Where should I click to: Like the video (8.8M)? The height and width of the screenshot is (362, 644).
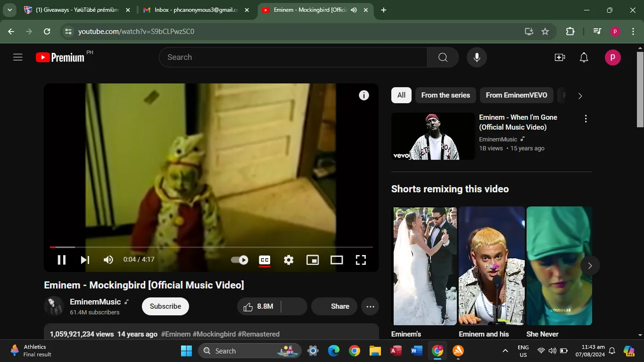point(259,306)
